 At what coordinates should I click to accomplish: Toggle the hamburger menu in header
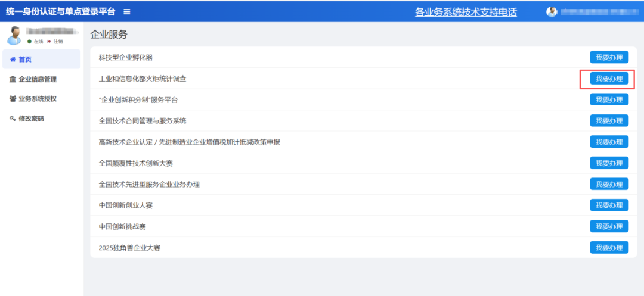tap(127, 12)
